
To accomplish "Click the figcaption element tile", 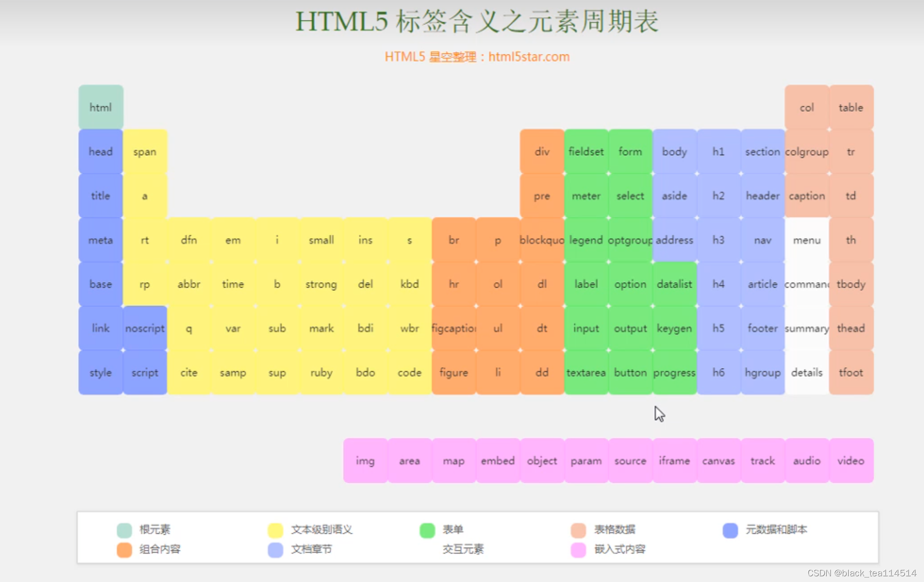I will 453,328.
